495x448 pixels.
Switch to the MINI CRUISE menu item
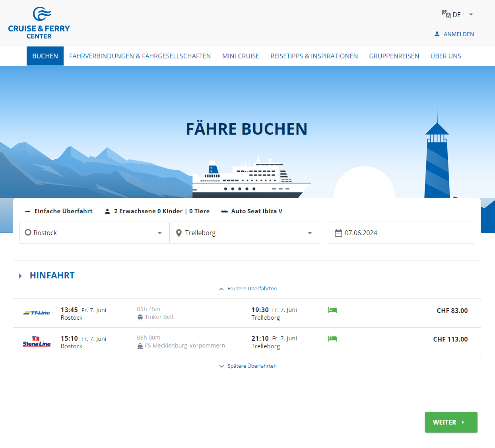[241, 56]
